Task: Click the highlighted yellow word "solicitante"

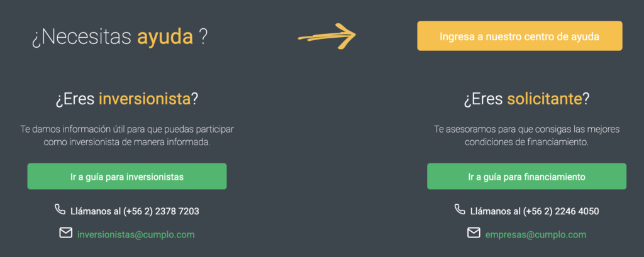Action: (544, 99)
